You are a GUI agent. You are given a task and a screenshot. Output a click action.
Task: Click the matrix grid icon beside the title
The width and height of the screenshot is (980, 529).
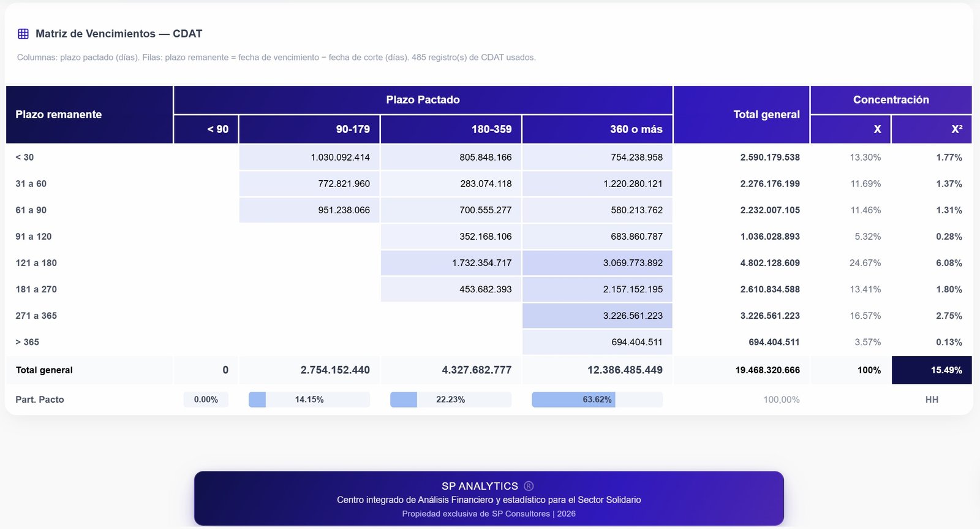23,34
